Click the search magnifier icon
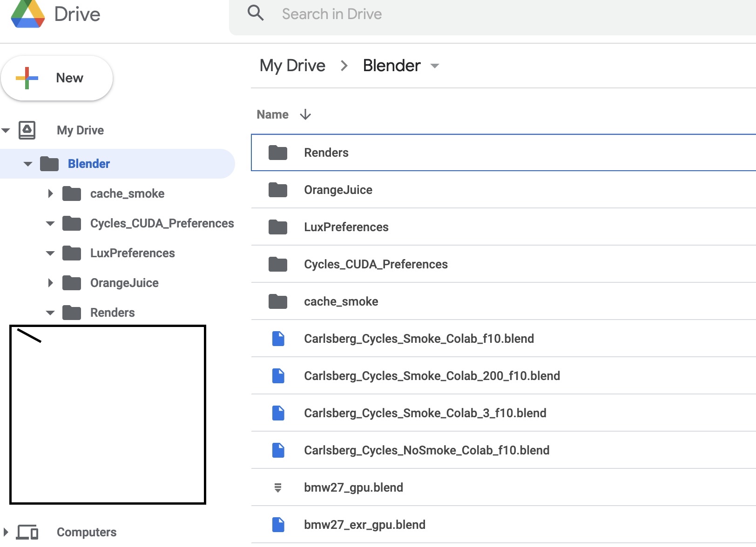 256,13
